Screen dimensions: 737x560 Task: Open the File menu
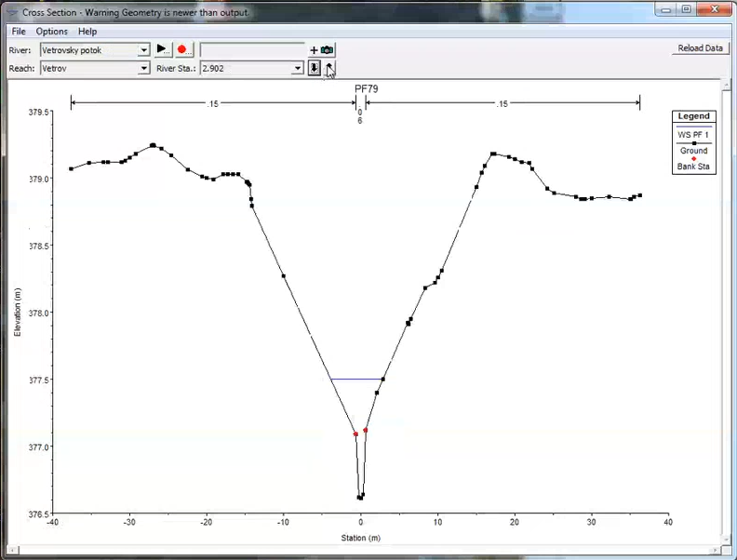click(x=19, y=32)
